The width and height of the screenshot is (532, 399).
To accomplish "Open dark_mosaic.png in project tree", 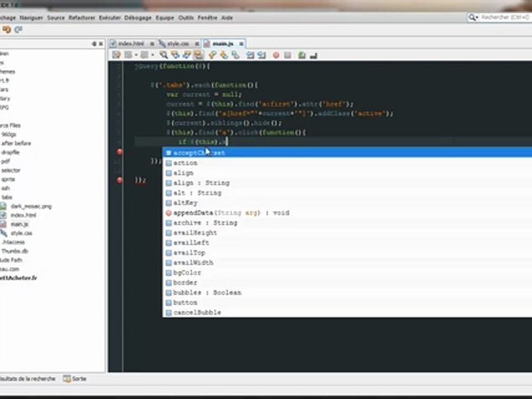I will point(31,206).
